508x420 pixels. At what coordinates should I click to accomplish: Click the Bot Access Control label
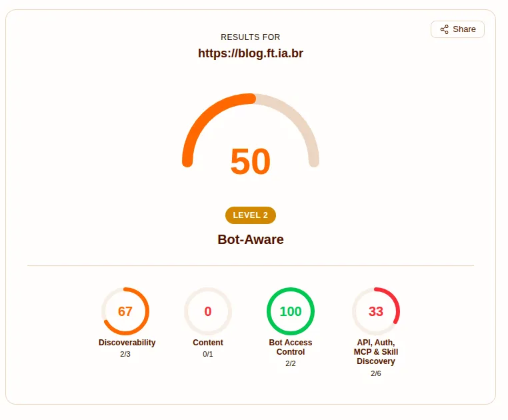[291, 347]
